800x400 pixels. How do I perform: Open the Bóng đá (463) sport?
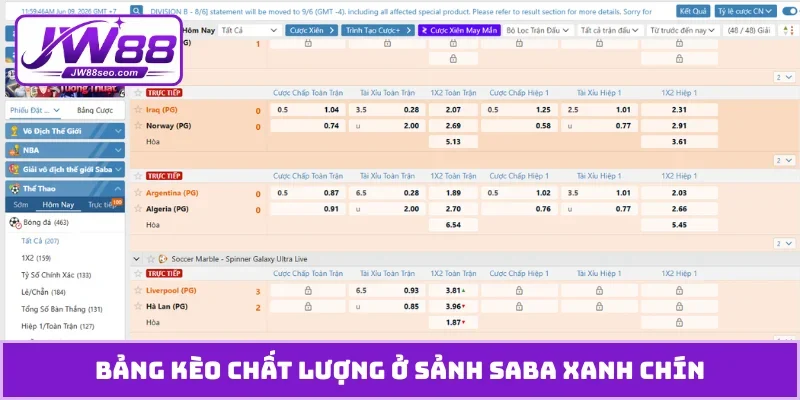click(46, 222)
